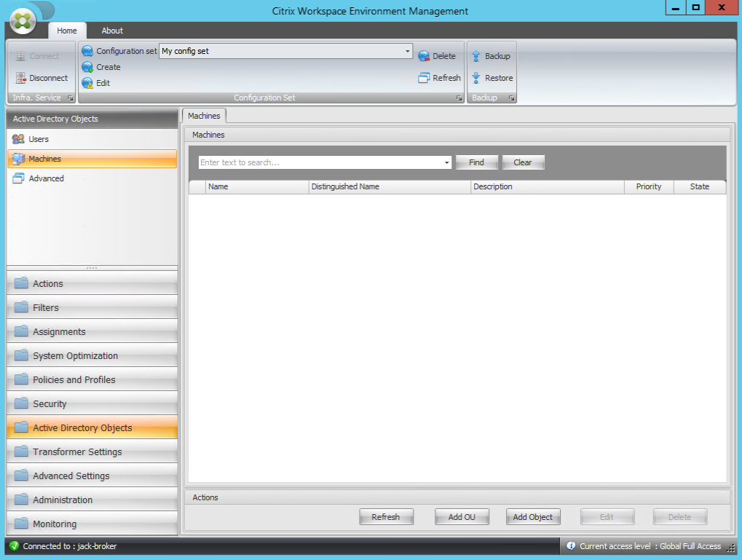Viewport: 742px width, 560px height.
Task: Select the Machines tab
Action: (204, 115)
